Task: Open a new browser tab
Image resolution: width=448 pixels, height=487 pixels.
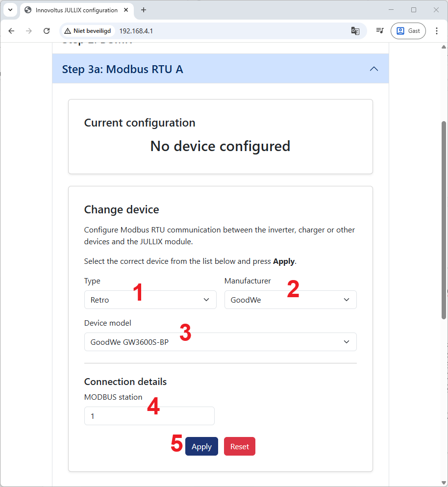Action: [x=144, y=10]
